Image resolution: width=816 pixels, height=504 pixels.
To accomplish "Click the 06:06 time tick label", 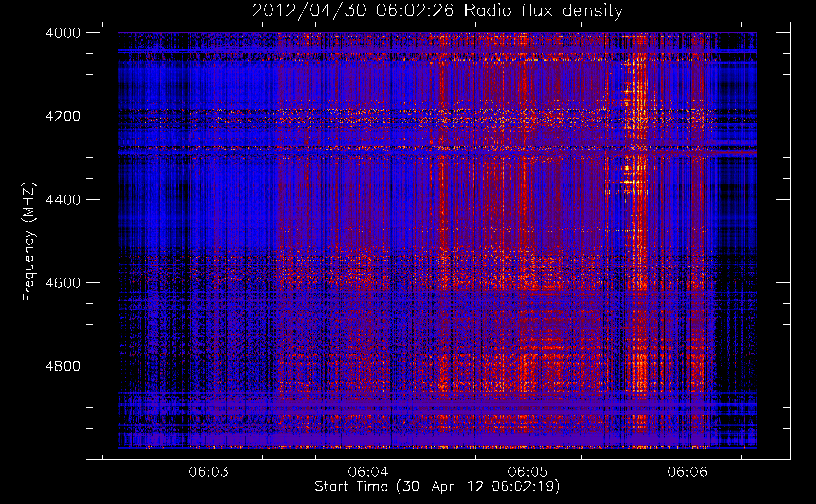I will coord(688,472).
